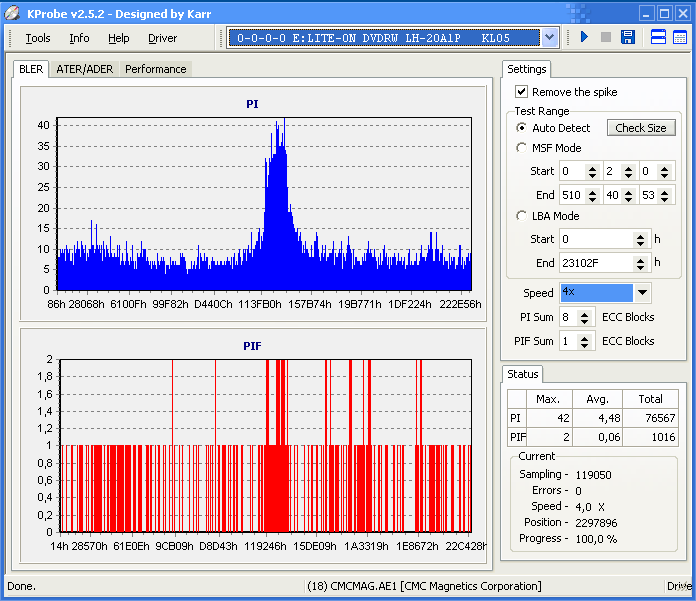Switch to the ATER/ADER tab
The width and height of the screenshot is (696, 601).
click(x=84, y=69)
